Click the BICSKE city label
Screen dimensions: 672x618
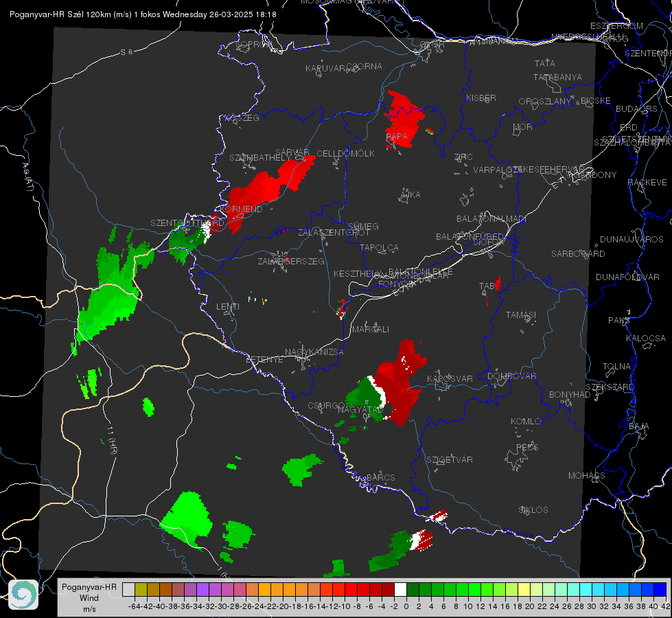[x=596, y=101]
